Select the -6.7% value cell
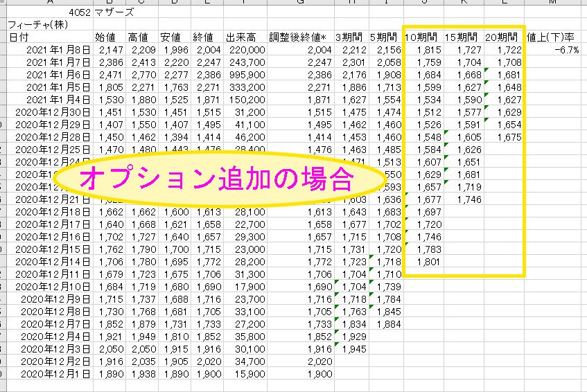Screen dimensions: 587x392 552,50
